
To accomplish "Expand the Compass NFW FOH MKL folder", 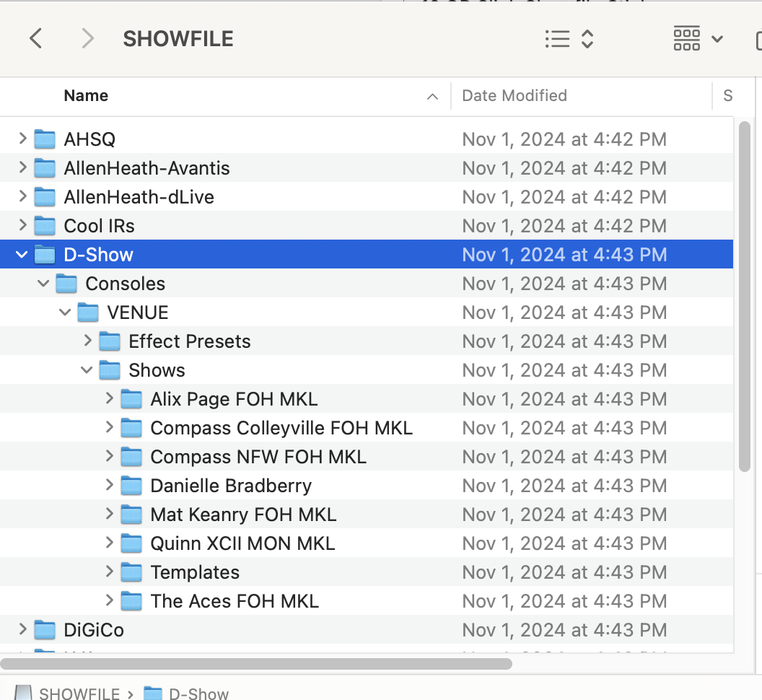I will click(110, 457).
